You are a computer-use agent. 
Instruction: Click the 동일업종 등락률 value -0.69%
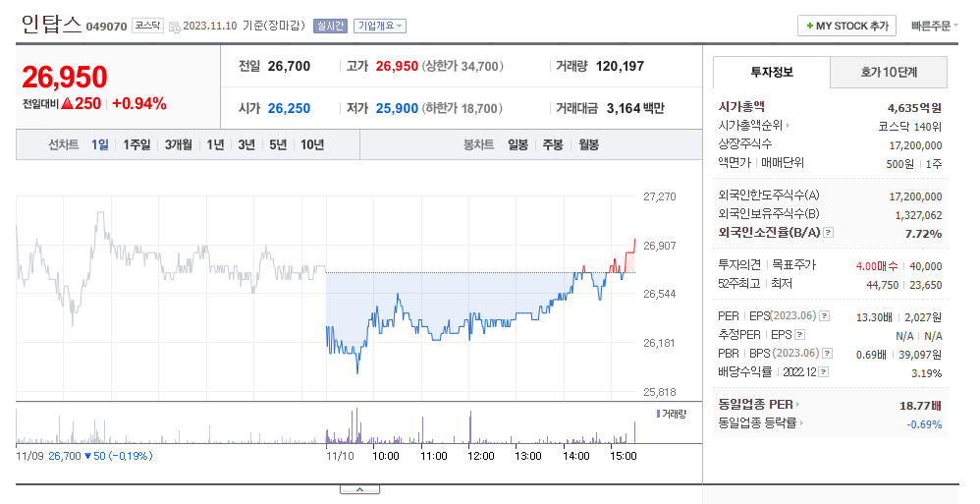tap(924, 424)
